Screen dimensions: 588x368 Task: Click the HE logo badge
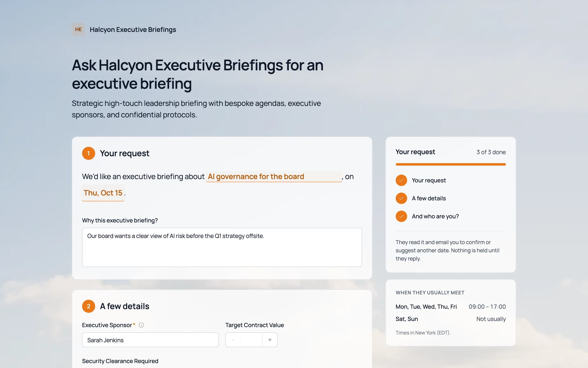[78, 29]
